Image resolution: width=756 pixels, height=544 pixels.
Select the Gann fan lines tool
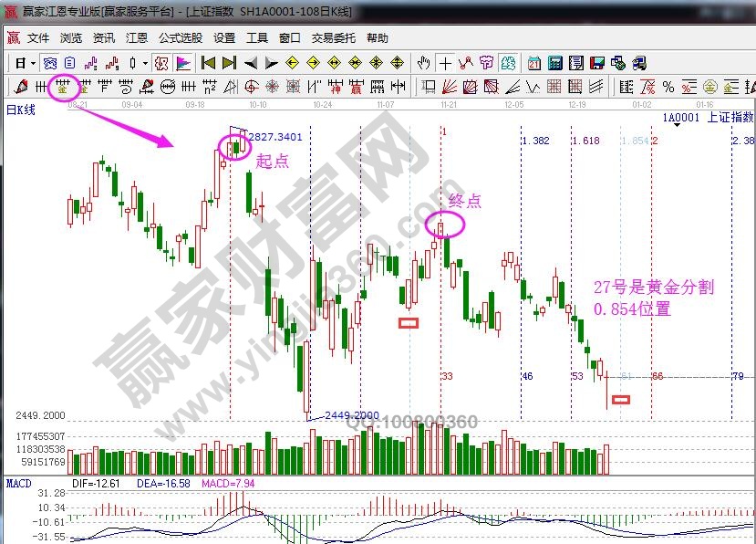click(x=449, y=88)
